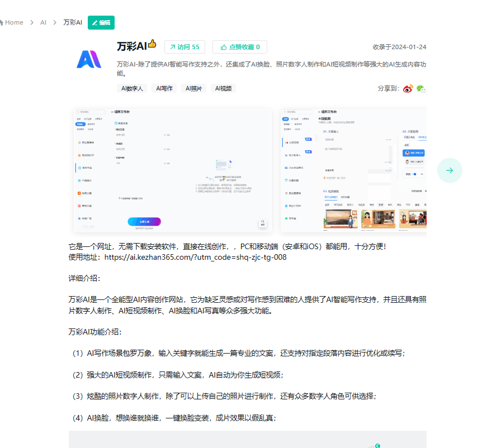Click the 收录于2024-01-24 date text
This screenshot has width=492, height=448.
pyautogui.click(x=399, y=47)
